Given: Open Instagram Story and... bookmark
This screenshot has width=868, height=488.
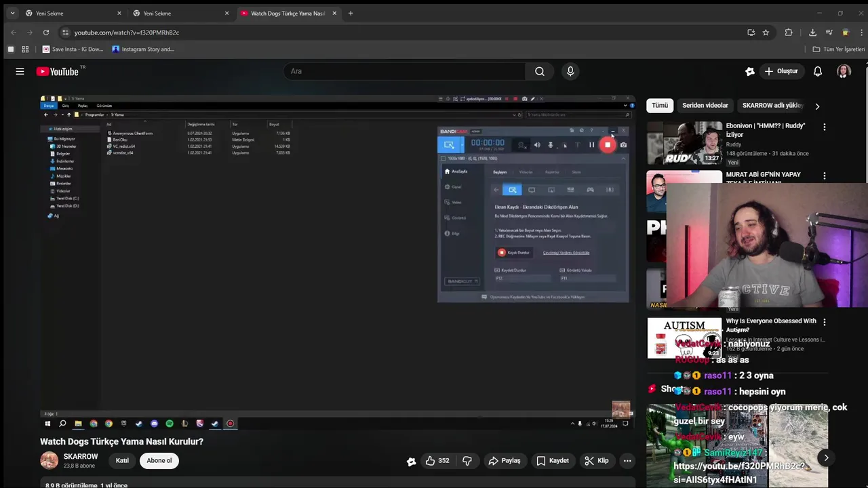Looking at the screenshot, I should [x=143, y=49].
